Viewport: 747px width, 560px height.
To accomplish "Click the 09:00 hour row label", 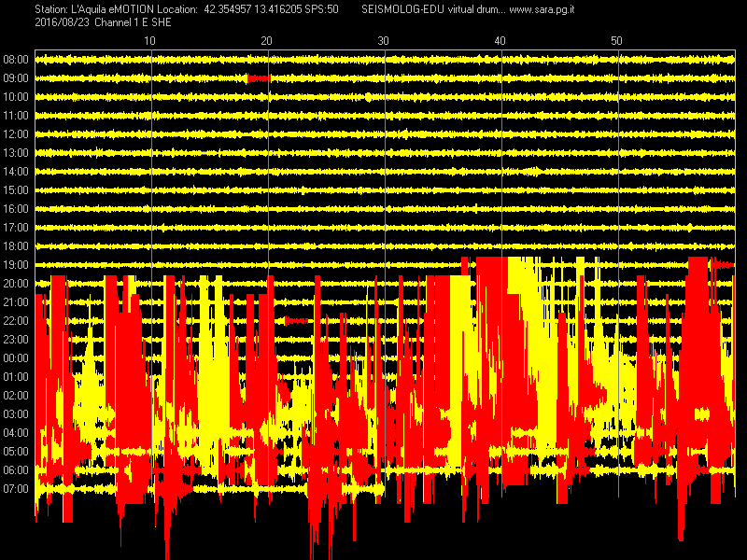I will [16, 78].
